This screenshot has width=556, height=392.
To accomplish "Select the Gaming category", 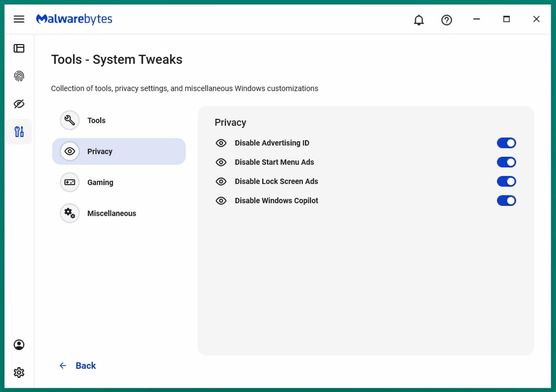I will pyautogui.click(x=100, y=182).
